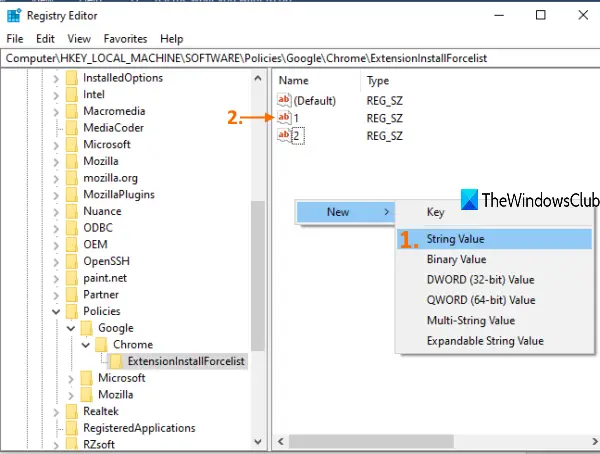
Task: Expand the Partner key
Action: coord(56,295)
